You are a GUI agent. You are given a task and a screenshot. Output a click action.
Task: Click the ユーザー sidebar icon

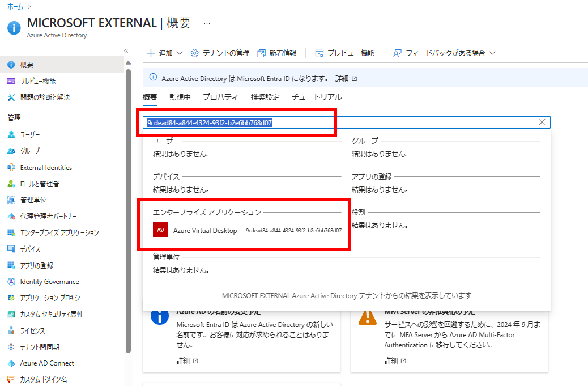11,135
